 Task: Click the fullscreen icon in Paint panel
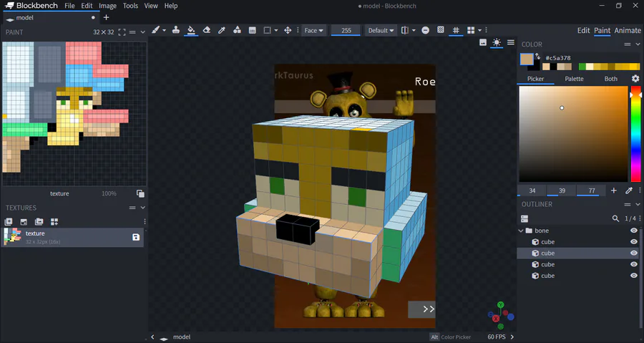122,32
